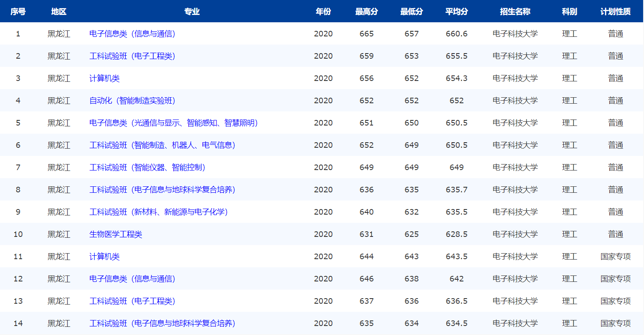644x335 pixels.
Task: Click the highest score 656
Action: [367, 78]
